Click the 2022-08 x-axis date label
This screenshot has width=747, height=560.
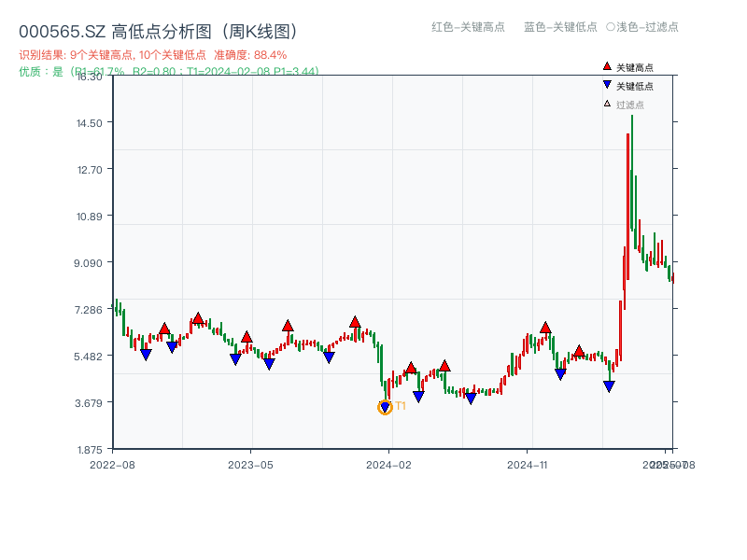[112, 464]
